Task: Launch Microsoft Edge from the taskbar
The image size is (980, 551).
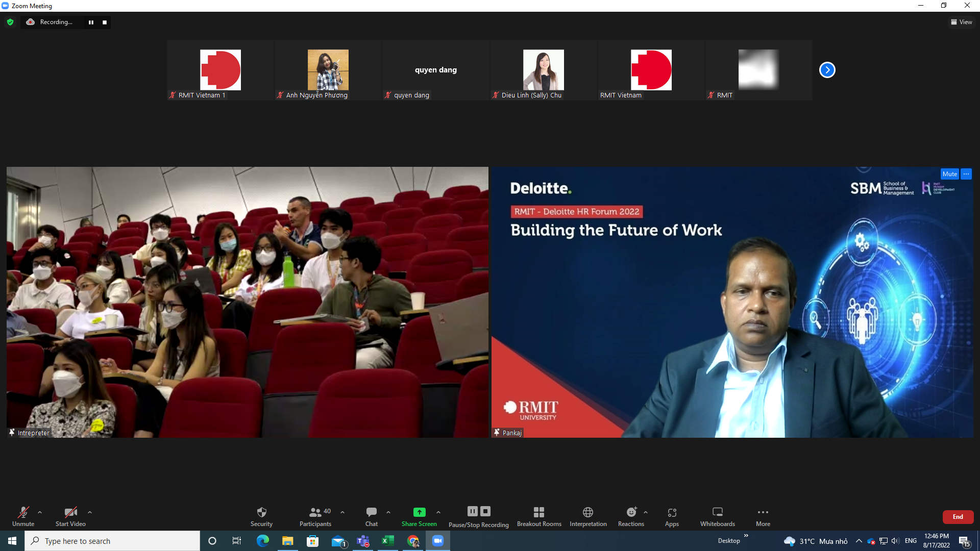Action: pos(262,541)
